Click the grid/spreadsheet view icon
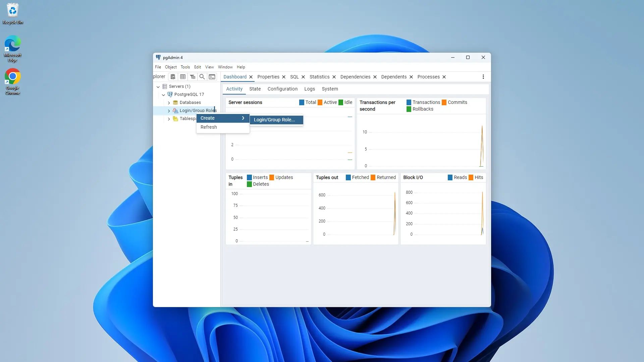Image resolution: width=644 pixels, height=362 pixels. [x=183, y=77]
